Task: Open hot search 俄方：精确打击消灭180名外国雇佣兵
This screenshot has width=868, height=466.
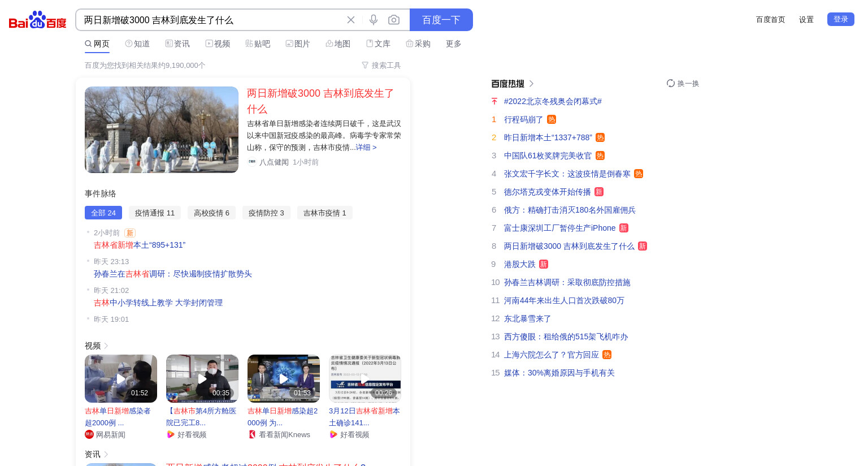Action: 570,210
